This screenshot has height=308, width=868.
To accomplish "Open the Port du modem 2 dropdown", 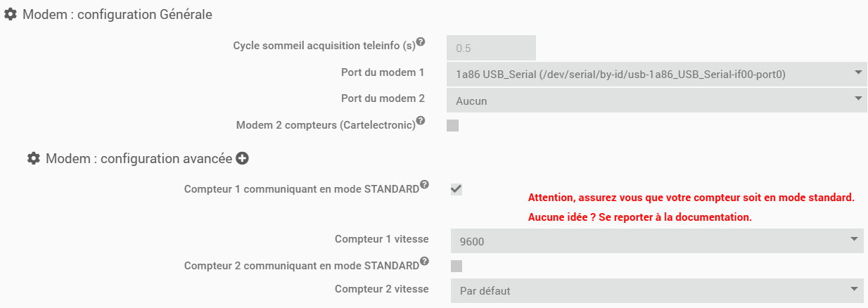I will click(x=656, y=101).
